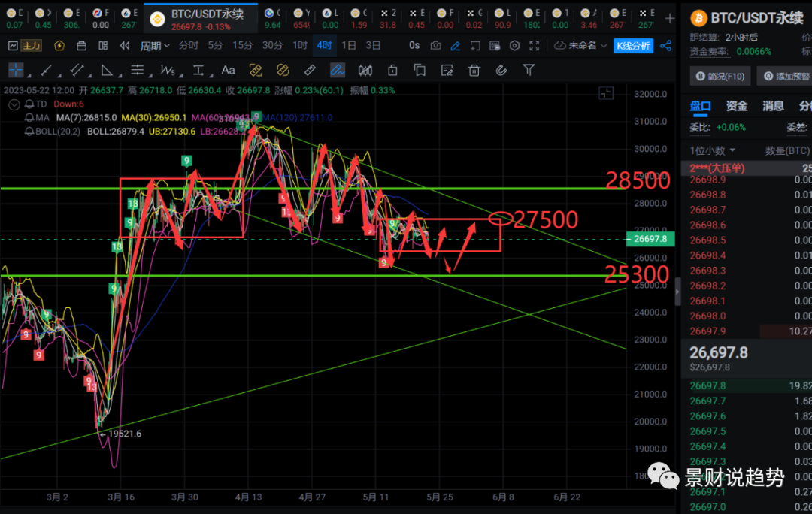The image size is (812, 514).
Task: Click the 0s countdown indicator
Action: click(414, 46)
